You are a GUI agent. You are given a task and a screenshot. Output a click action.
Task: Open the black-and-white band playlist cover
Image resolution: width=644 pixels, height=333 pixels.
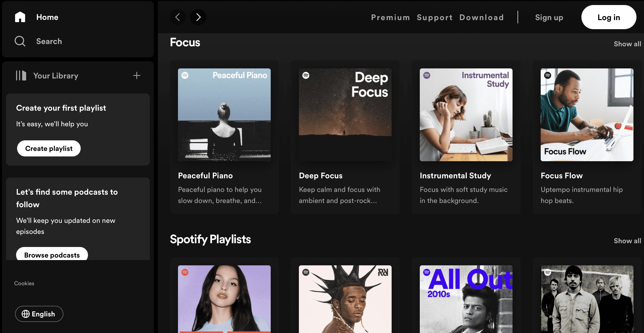pyautogui.click(x=587, y=299)
